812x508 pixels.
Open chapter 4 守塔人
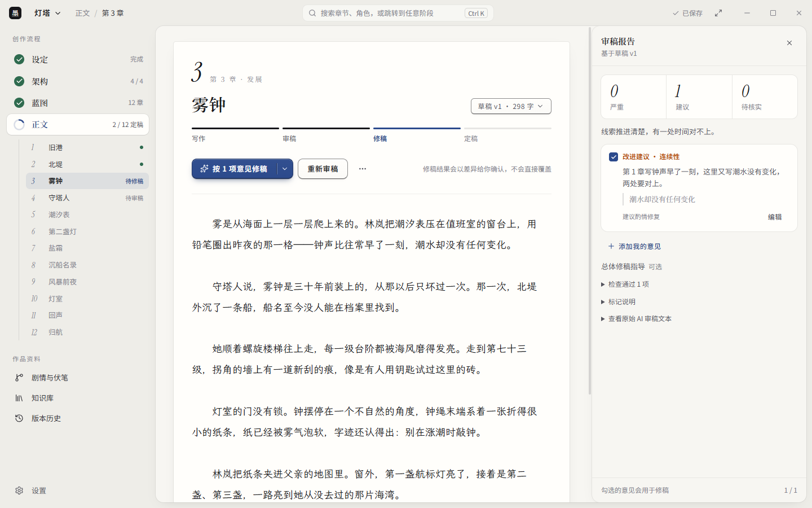(x=87, y=198)
